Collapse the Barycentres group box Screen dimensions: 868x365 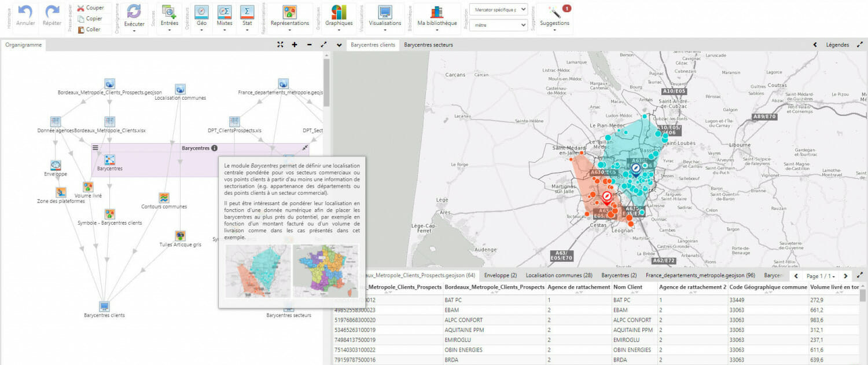click(x=305, y=148)
